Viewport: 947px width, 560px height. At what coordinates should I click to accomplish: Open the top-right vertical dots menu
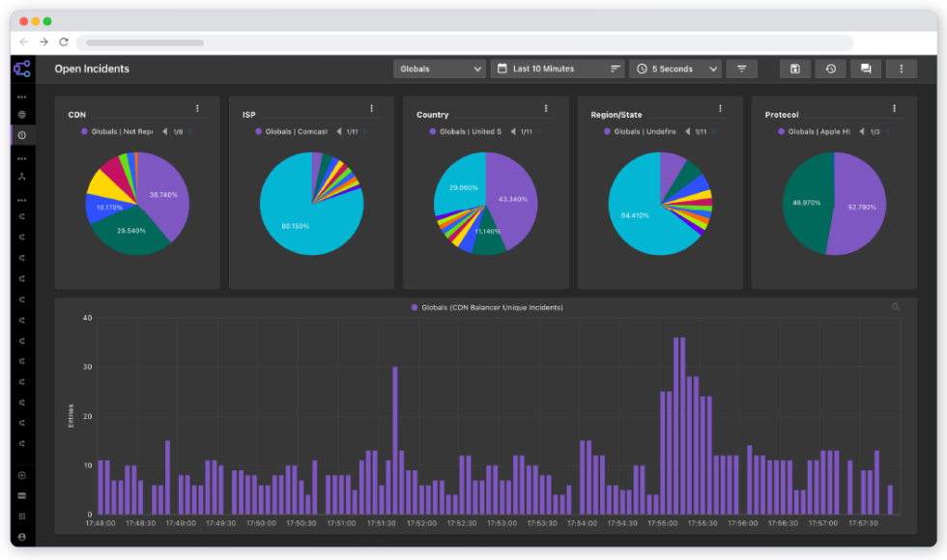click(901, 69)
